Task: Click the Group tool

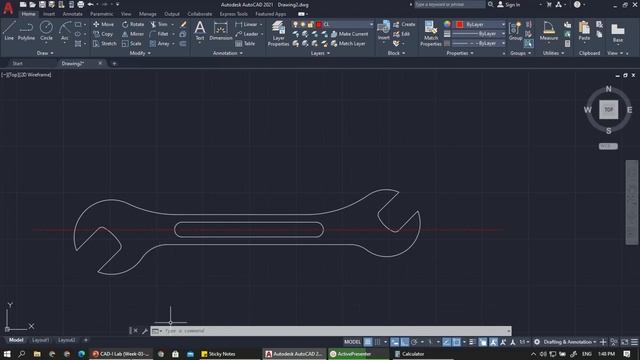Action: coord(515,31)
